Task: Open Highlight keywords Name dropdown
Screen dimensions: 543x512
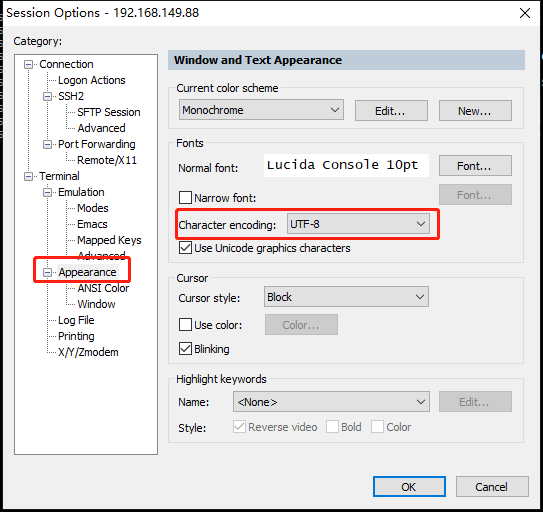Action: pyautogui.click(x=331, y=402)
